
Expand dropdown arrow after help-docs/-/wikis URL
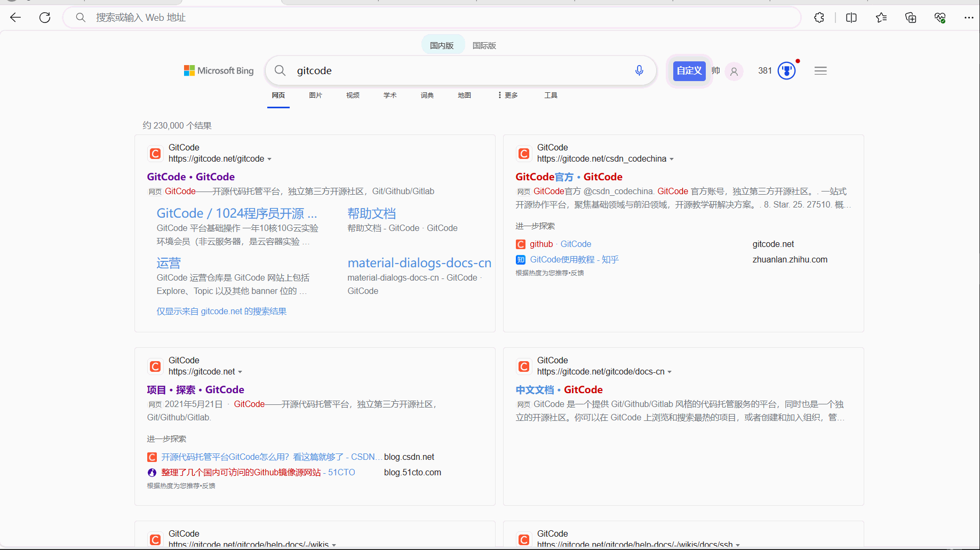pos(334,545)
